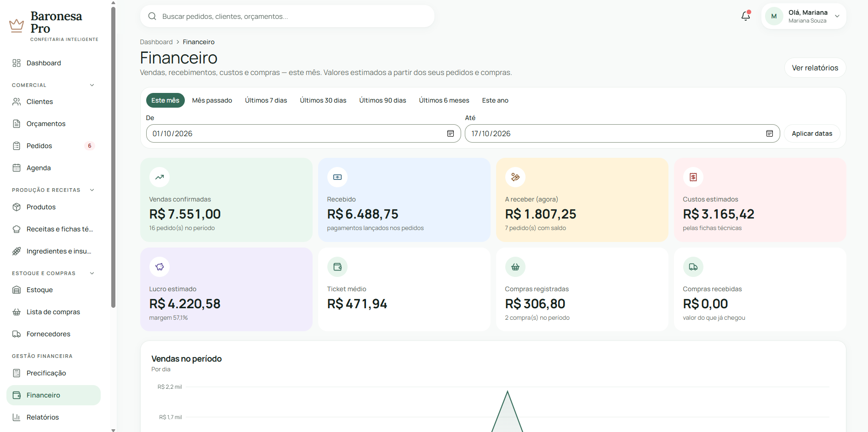Click the Lucro estimado piggy bank icon
Viewport: 868px width, 432px height.
160,267
